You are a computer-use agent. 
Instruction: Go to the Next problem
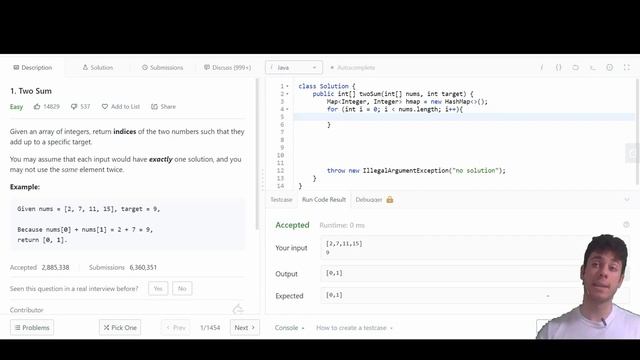click(x=244, y=327)
